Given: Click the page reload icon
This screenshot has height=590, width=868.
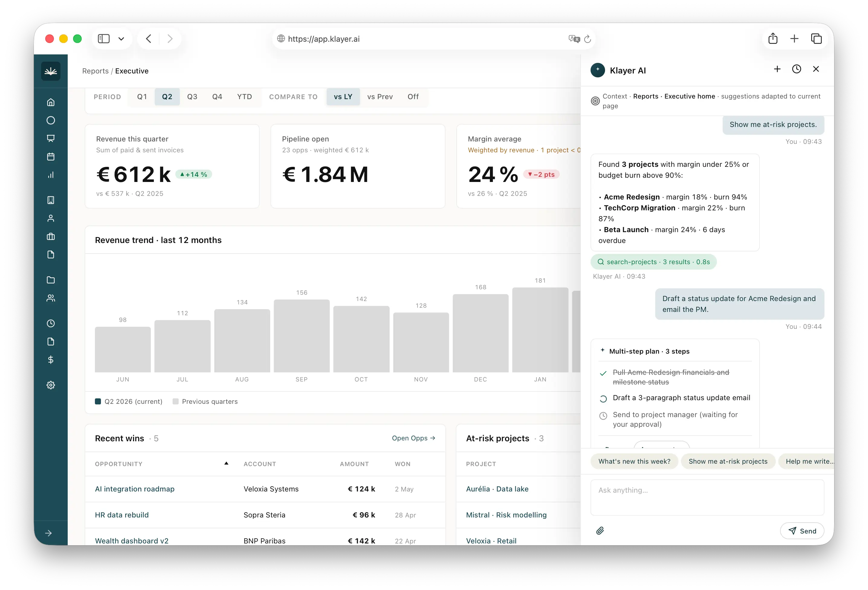Looking at the screenshot, I should (588, 39).
